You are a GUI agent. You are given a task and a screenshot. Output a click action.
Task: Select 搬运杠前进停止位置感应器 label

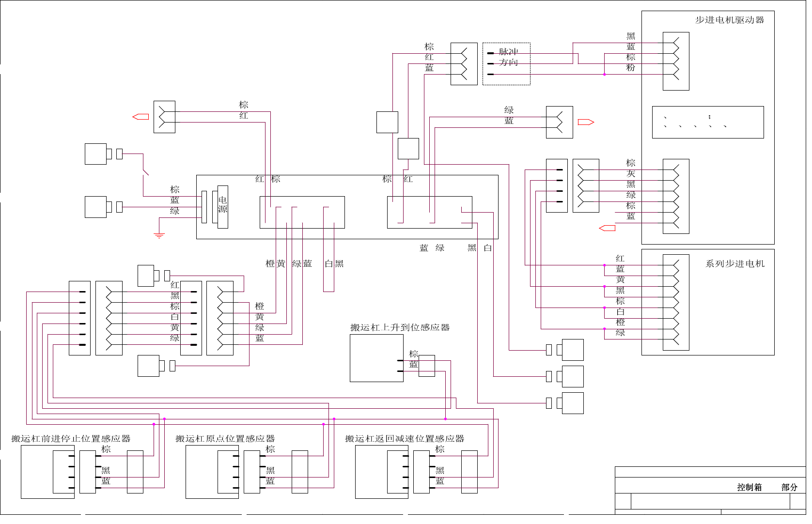pyautogui.click(x=71, y=439)
